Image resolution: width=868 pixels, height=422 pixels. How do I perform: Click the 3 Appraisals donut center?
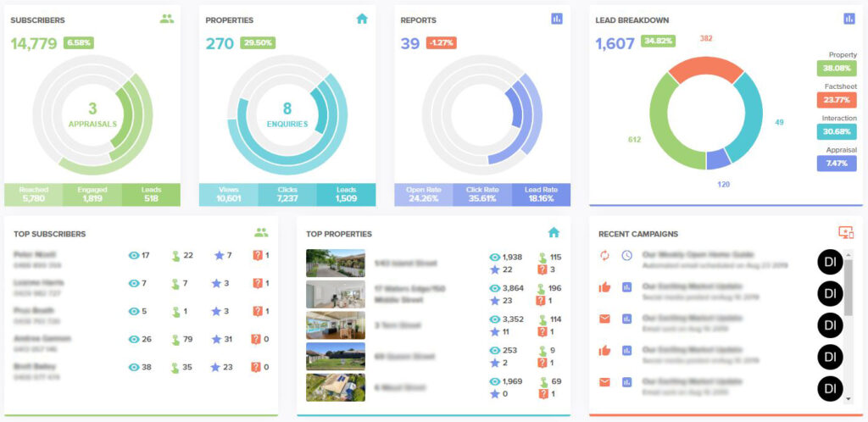(x=92, y=114)
